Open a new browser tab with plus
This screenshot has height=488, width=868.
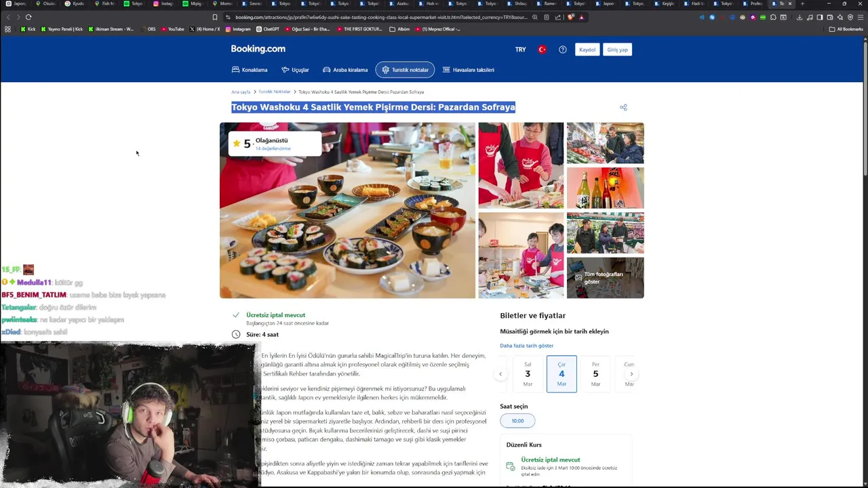(x=802, y=3)
